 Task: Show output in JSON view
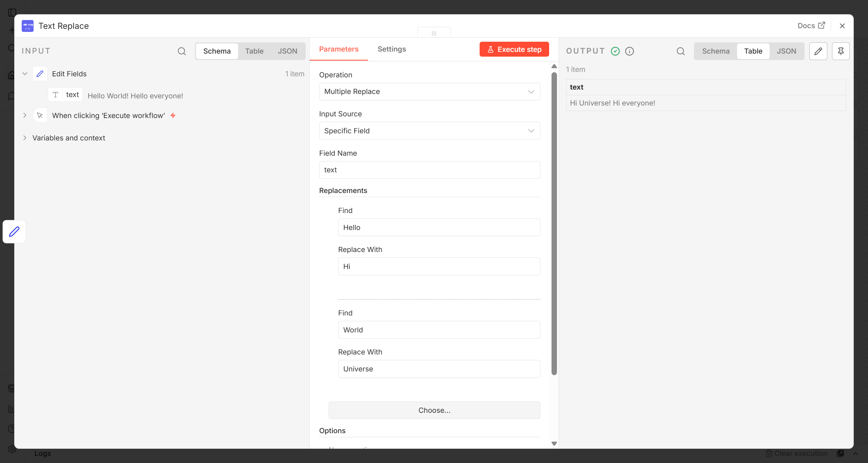[x=786, y=51]
